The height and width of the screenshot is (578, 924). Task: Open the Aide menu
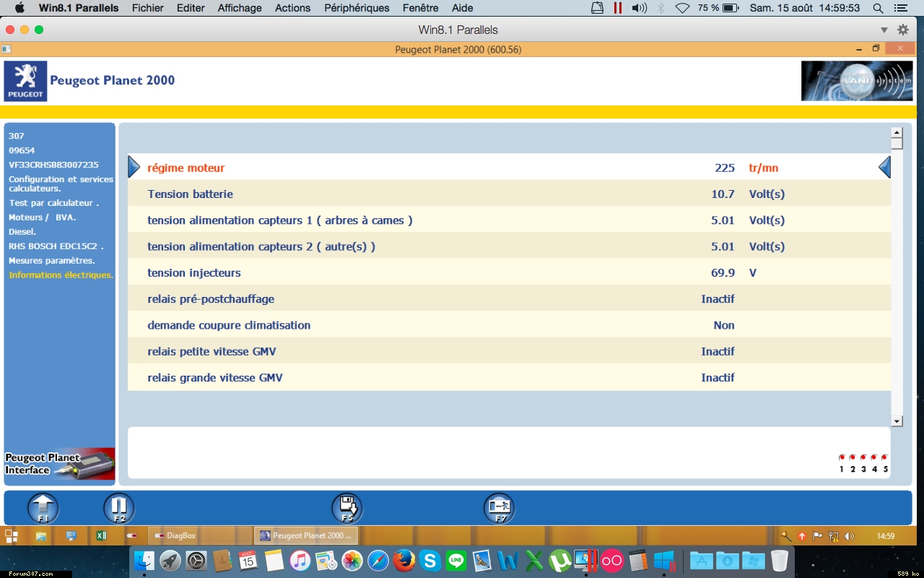pos(463,8)
